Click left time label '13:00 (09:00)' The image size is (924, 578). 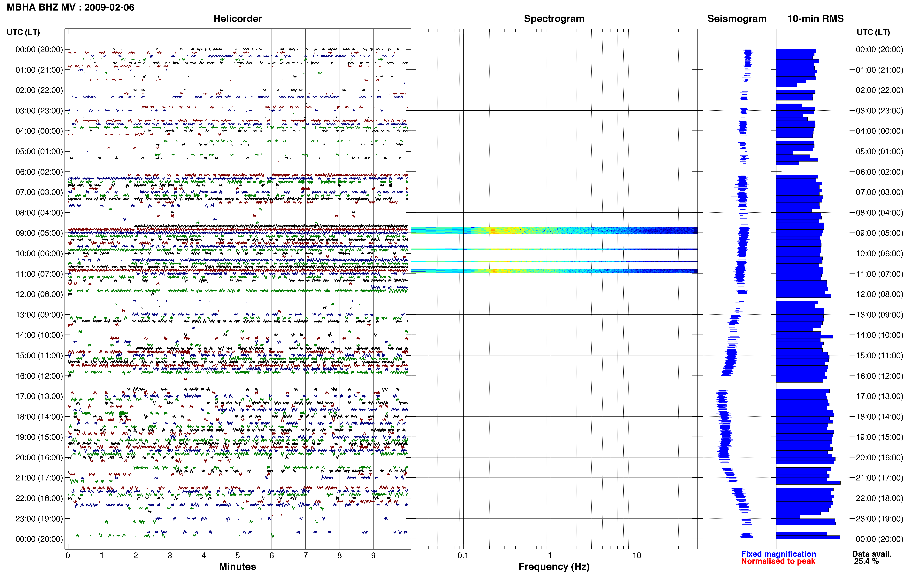point(39,315)
